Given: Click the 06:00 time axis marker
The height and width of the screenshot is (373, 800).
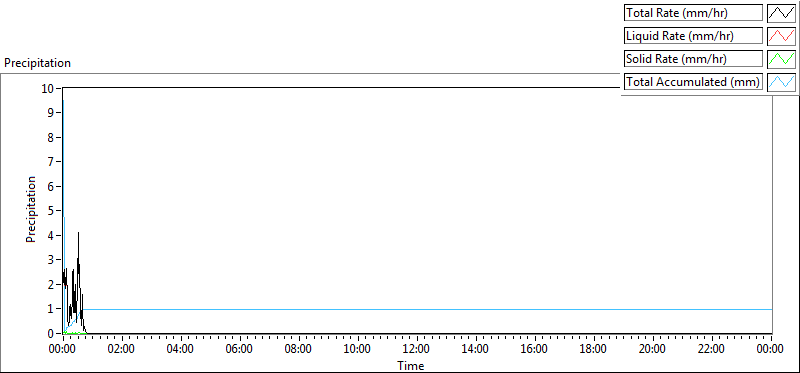Looking at the screenshot, I should click(239, 350).
